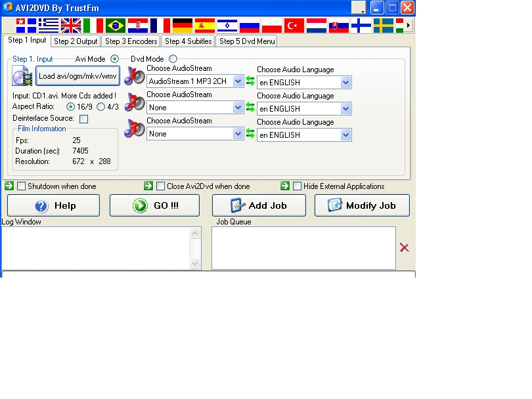Select the Croatian flag language
Image resolution: width=532 pixels, height=399 pixels.
pyautogui.click(x=138, y=26)
